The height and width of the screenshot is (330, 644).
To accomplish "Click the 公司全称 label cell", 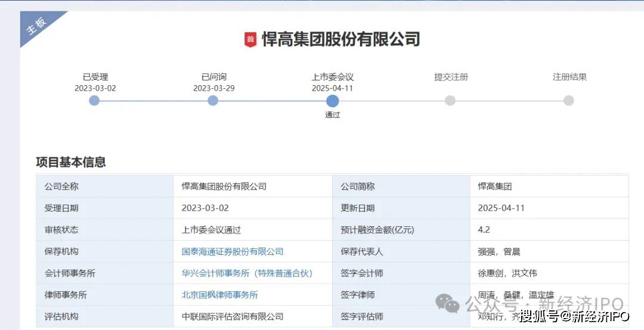I will click(x=105, y=186).
